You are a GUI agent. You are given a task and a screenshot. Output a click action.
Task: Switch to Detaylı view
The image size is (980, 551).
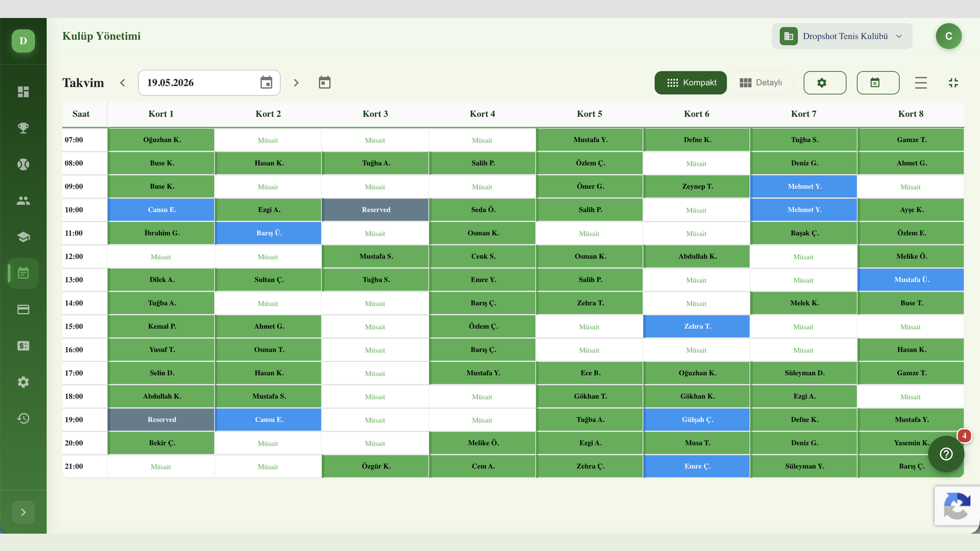coord(761,83)
